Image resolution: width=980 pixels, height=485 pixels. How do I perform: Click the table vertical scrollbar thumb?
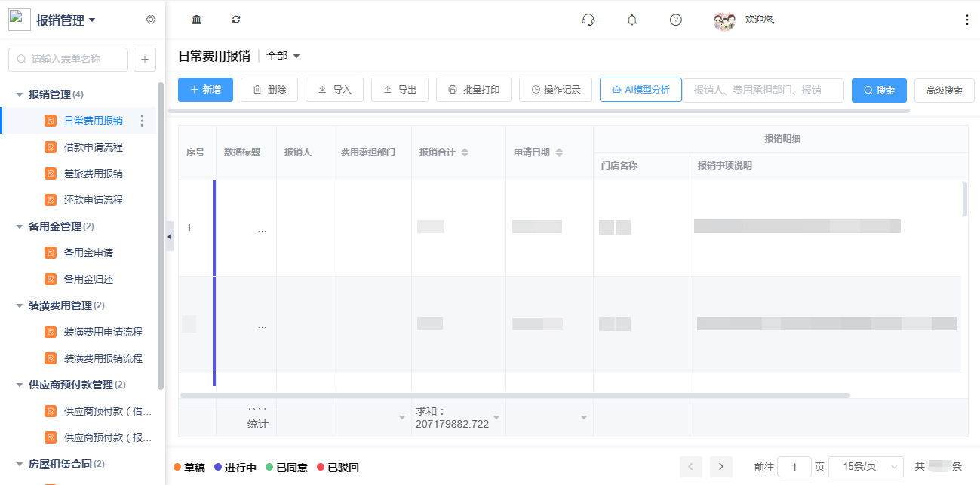(964, 199)
